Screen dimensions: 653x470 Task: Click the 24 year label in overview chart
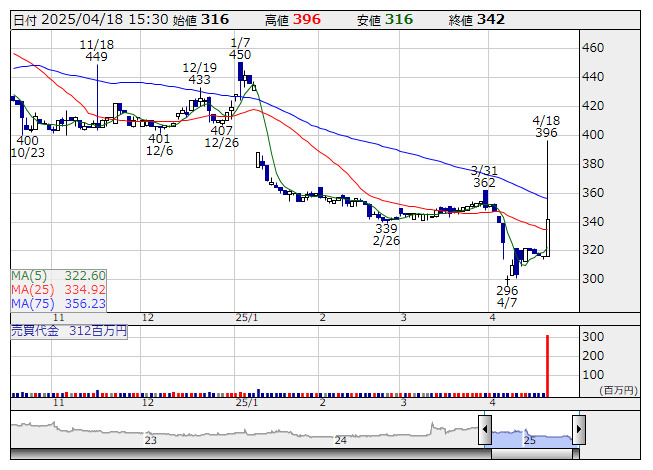[341, 440]
